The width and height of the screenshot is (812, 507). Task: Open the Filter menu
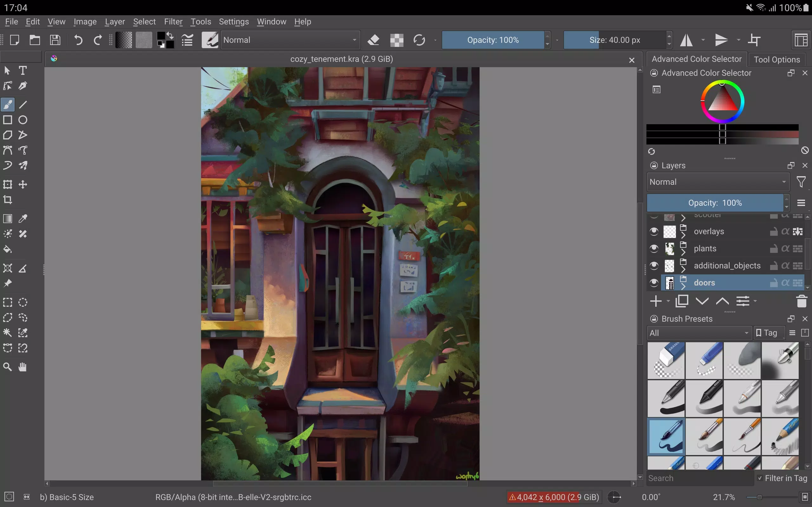(x=173, y=21)
